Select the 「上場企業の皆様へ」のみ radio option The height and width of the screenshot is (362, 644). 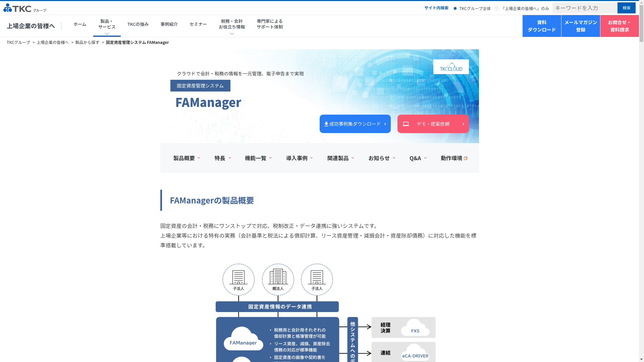[497, 8]
